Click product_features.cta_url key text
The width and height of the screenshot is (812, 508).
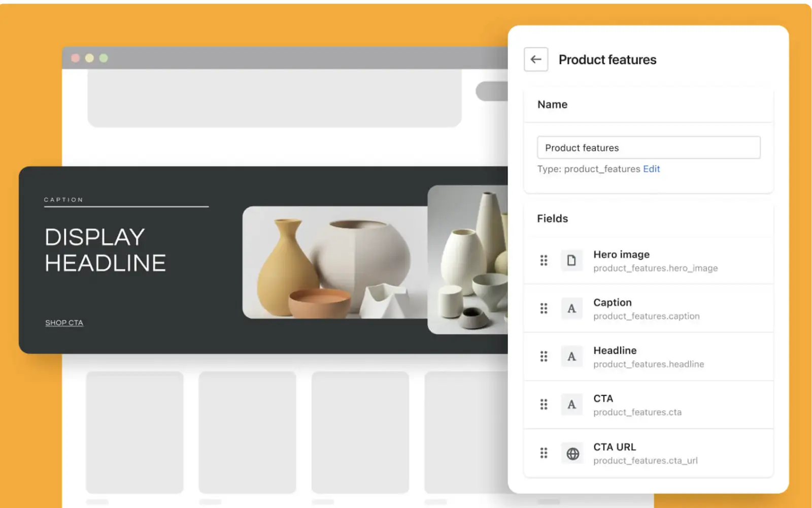pyautogui.click(x=645, y=461)
